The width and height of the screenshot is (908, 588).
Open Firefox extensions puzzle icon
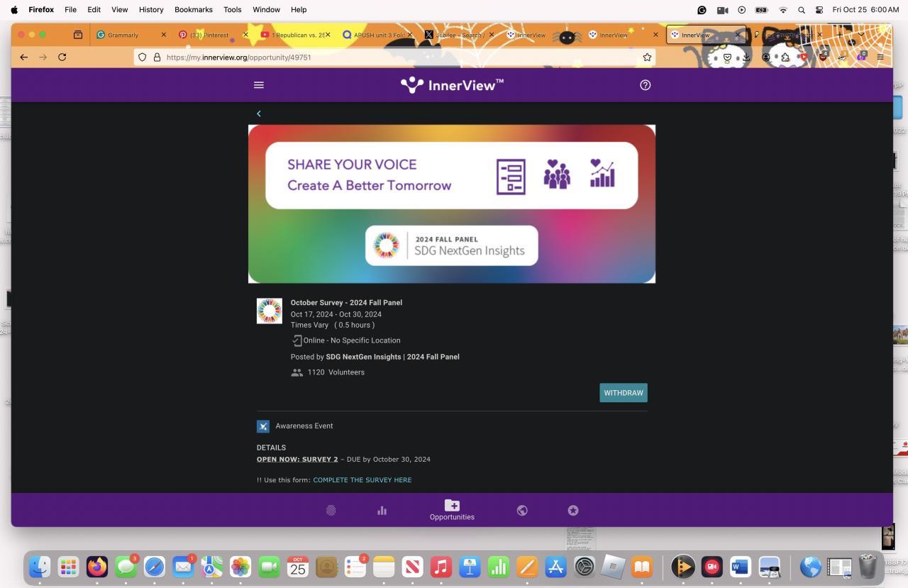pyautogui.click(x=785, y=57)
